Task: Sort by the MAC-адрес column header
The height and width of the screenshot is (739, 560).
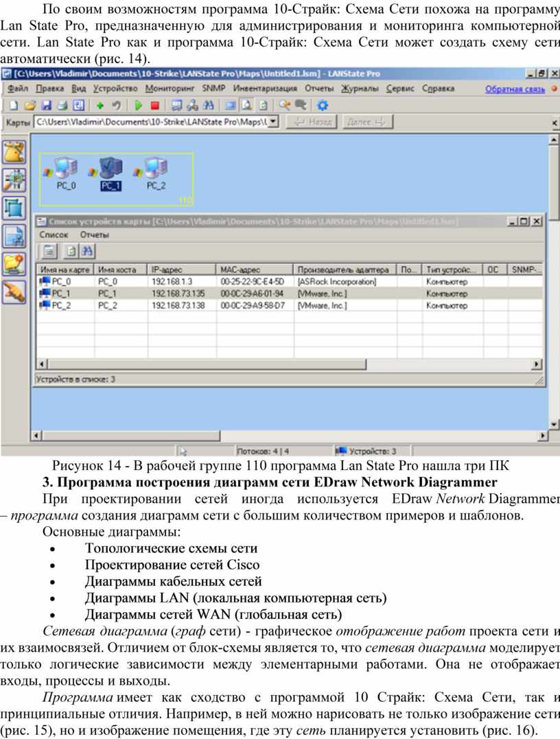Action: coord(255,270)
